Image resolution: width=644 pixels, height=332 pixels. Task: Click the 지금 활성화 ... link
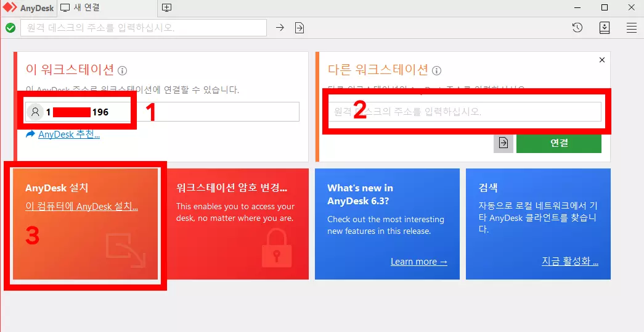coord(570,262)
